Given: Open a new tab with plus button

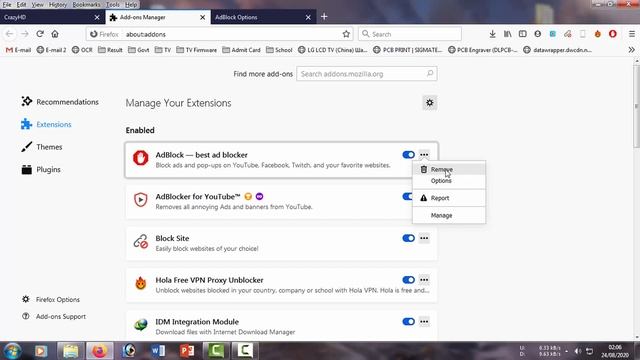Looking at the screenshot, I should (x=324, y=17).
